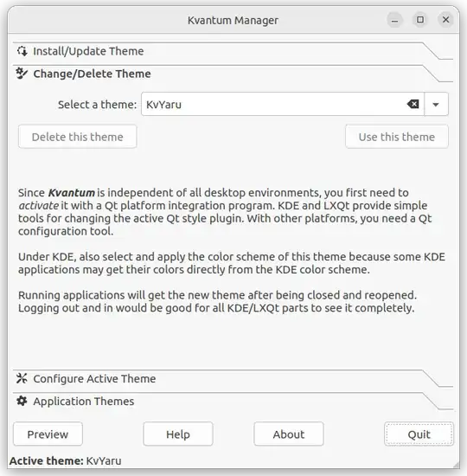Click the Delete this theme button
Image resolution: width=467 pixels, height=476 pixels.
coord(77,137)
